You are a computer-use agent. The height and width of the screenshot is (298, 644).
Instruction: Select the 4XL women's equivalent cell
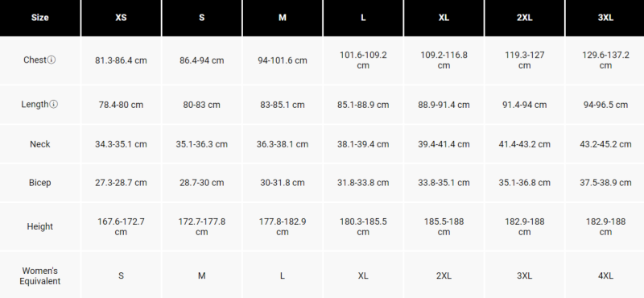tap(605, 275)
